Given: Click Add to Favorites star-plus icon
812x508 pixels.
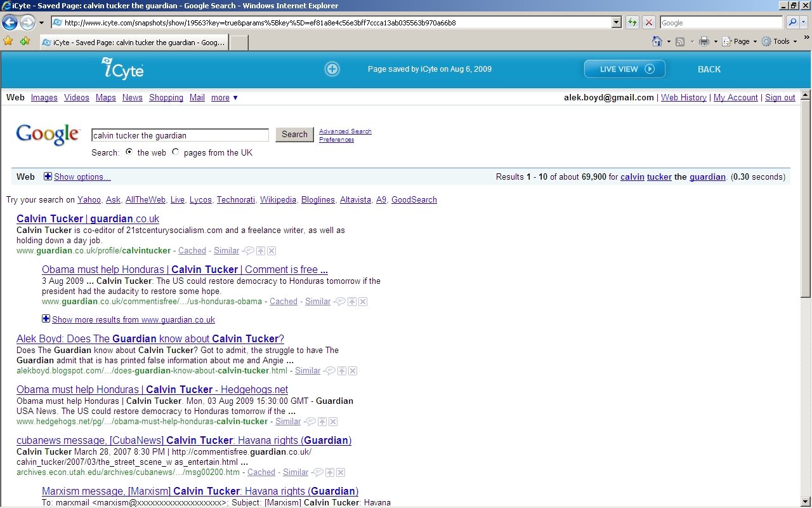Looking at the screenshot, I should click(25, 41).
